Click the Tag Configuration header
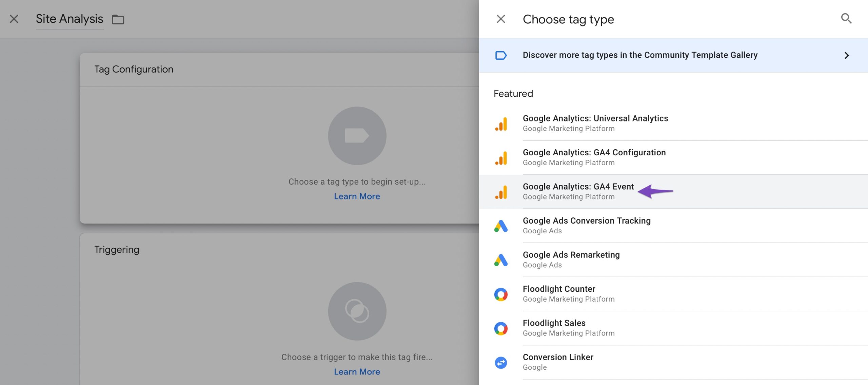The width and height of the screenshot is (868, 385). pos(134,69)
